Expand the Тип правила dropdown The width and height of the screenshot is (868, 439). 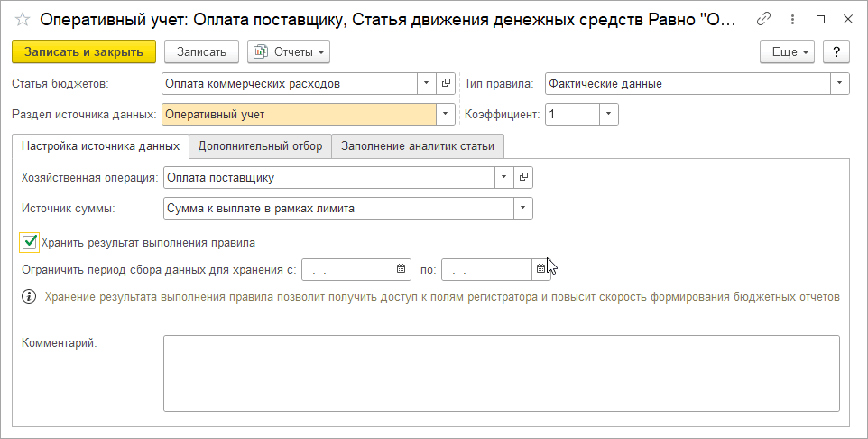(x=840, y=84)
